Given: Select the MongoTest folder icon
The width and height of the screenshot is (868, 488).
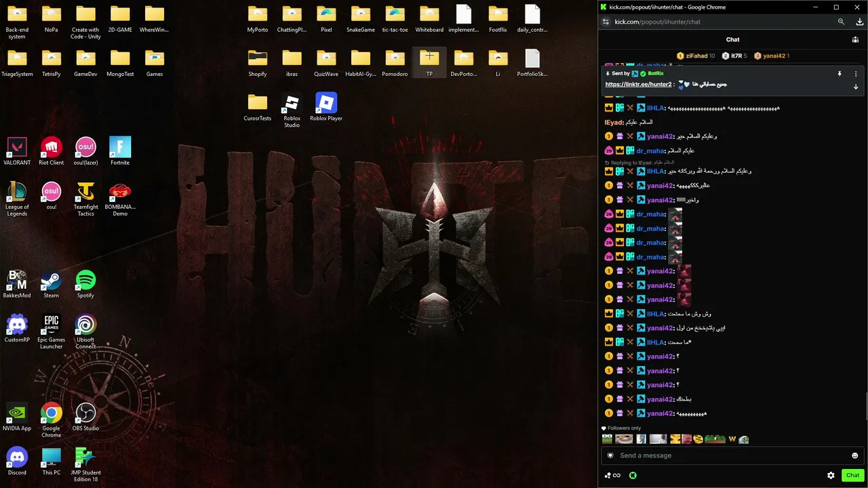Looking at the screenshot, I should [x=120, y=63].
